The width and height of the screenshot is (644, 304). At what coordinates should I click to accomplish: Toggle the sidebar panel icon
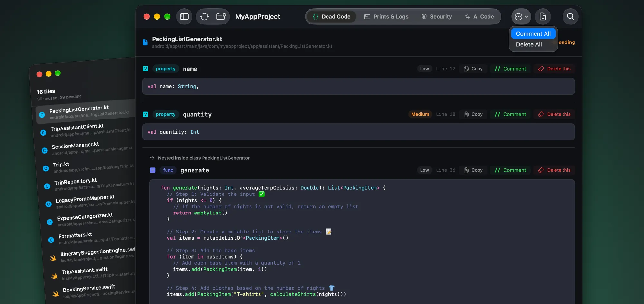[184, 16]
